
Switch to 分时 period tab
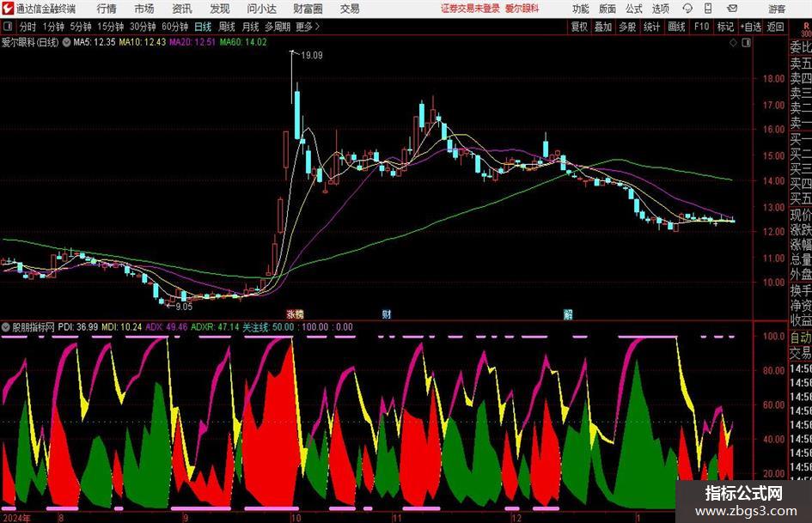click(27, 27)
